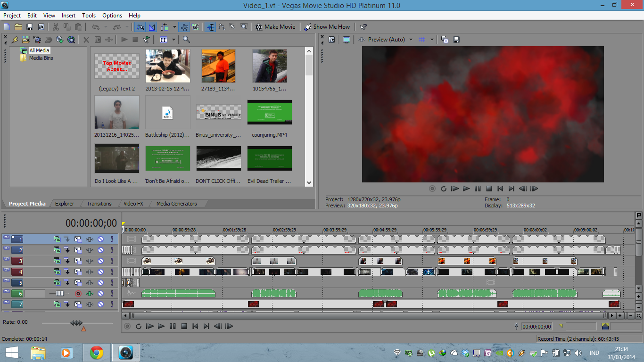Click the Import Media folder icon
Viewport: 644px width, 362px height.
click(x=25, y=40)
